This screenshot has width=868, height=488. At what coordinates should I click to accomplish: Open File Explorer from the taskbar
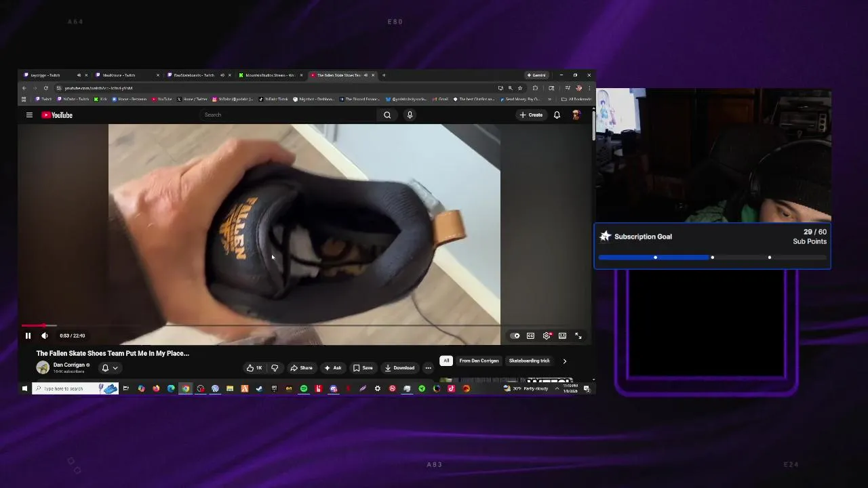[x=230, y=388]
